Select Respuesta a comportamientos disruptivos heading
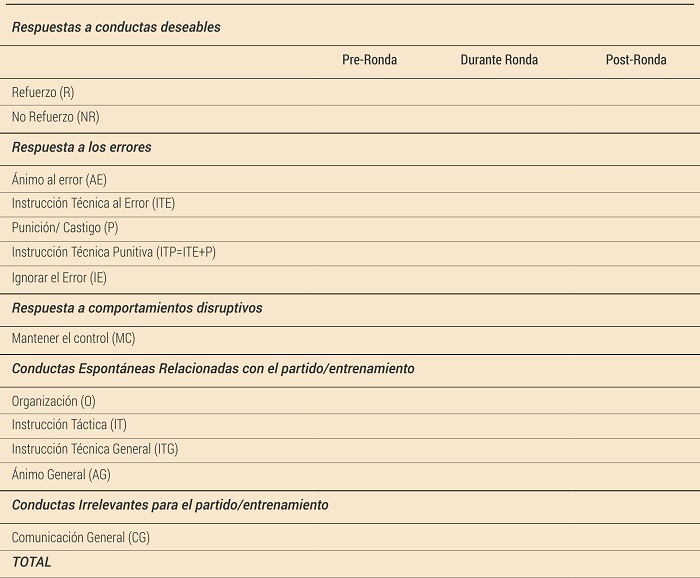 tap(137, 308)
